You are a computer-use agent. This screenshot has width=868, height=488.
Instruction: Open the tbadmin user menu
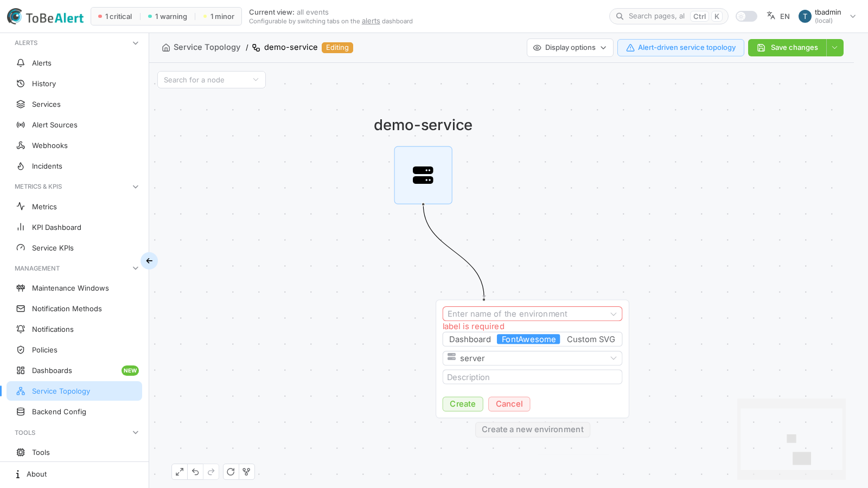[827, 16]
